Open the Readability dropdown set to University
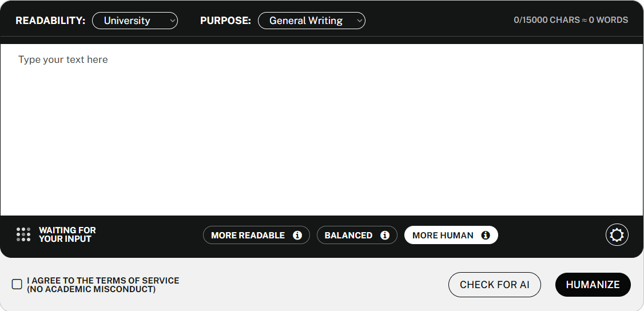644x311 pixels. pos(134,21)
